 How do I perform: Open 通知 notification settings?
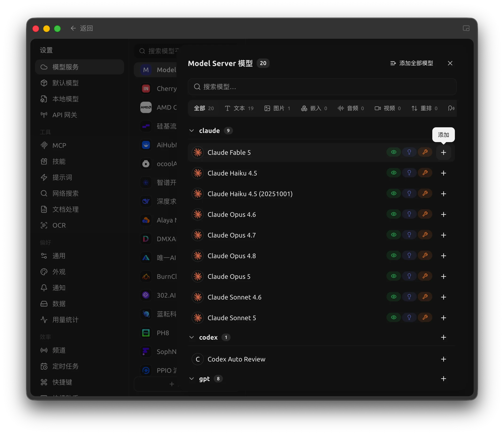(x=79, y=288)
